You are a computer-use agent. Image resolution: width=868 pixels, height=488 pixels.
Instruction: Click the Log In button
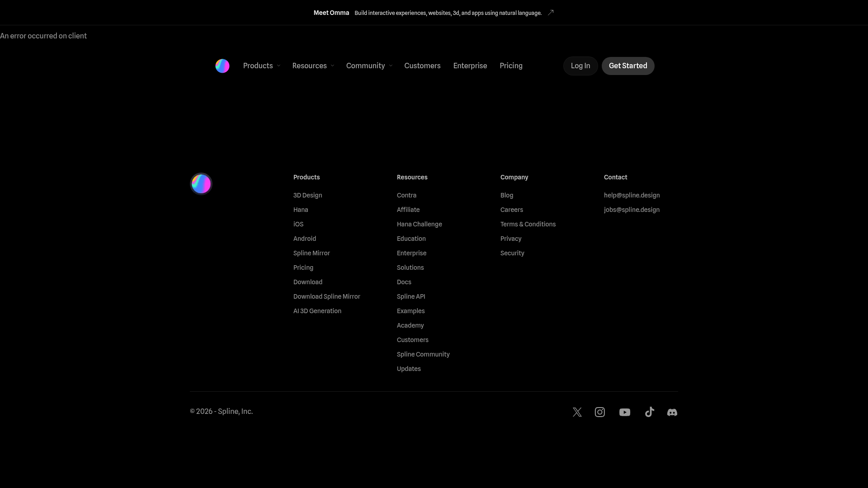580,66
